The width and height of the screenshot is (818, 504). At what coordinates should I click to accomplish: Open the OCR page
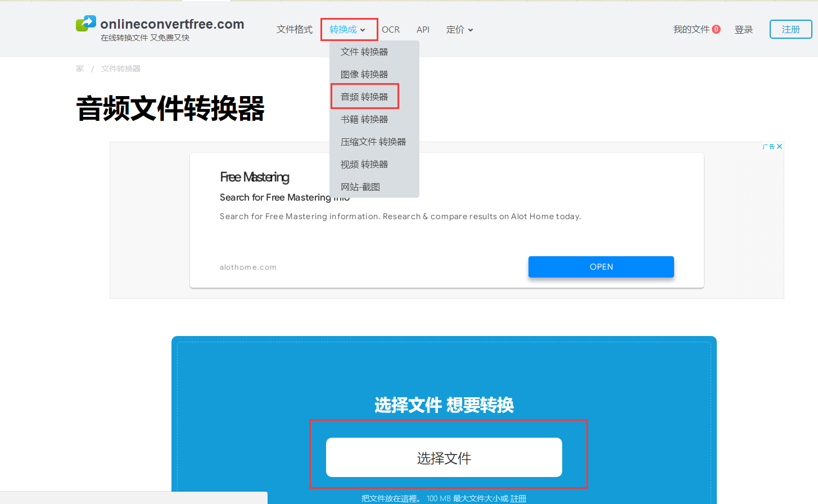(x=391, y=30)
